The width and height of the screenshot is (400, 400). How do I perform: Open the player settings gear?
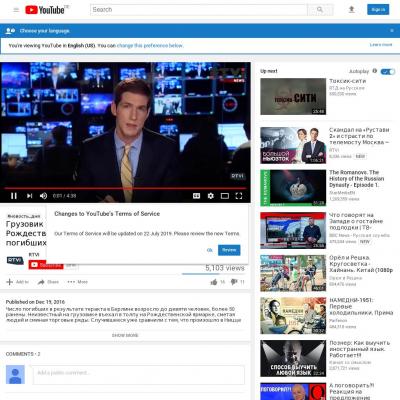211,196
